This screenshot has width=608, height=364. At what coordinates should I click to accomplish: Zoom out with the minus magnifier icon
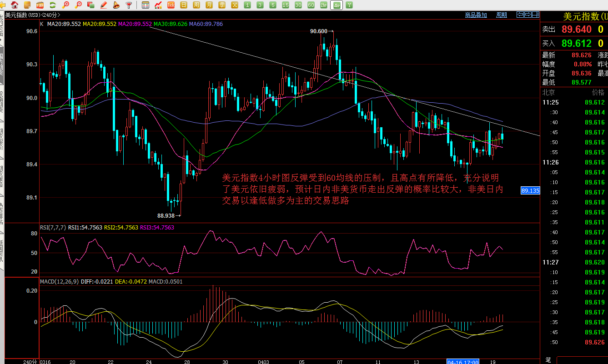[x=78, y=5]
